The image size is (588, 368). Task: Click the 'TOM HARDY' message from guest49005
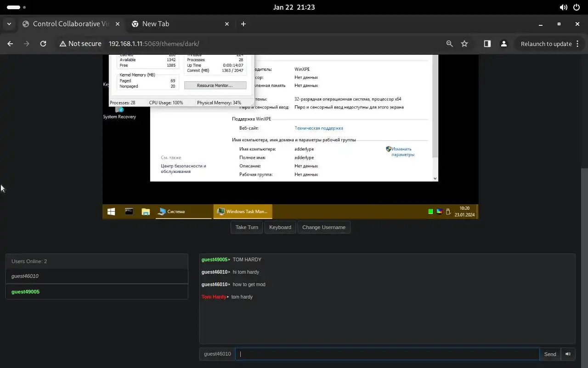247,259
